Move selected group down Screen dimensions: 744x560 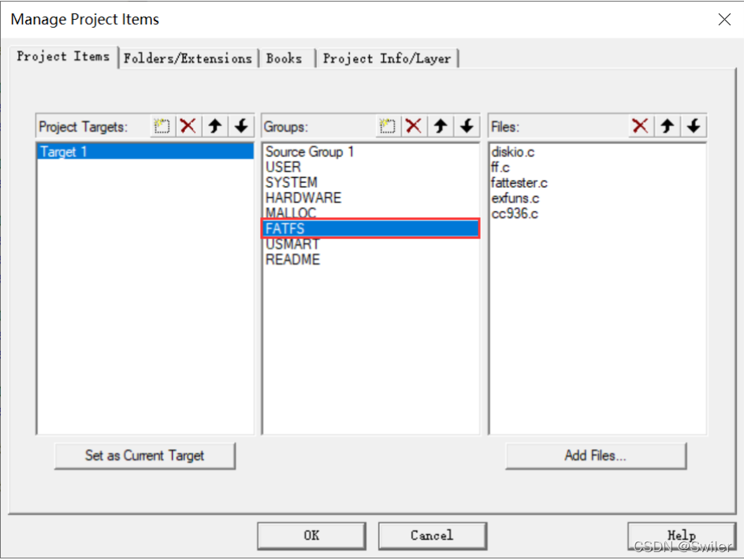[x=467, y=126]
